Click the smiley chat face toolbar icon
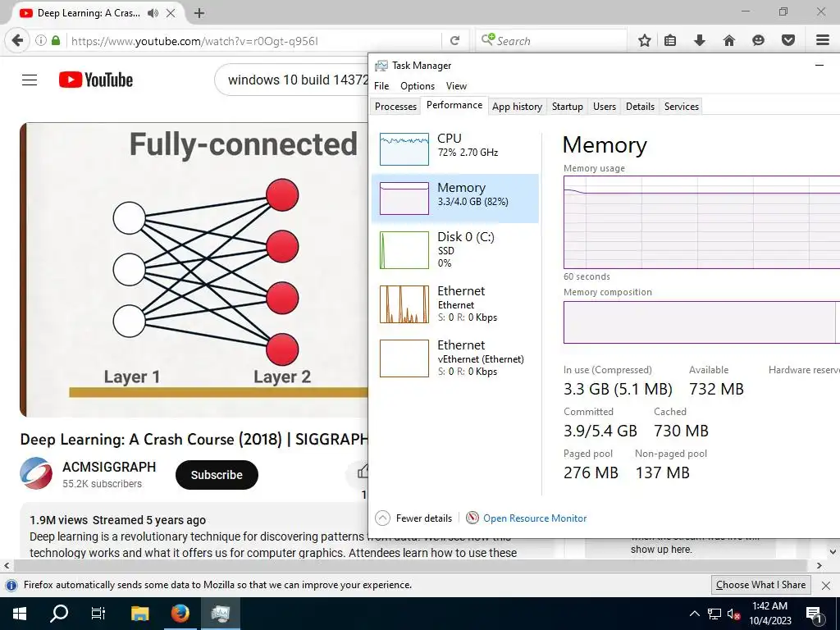The width and height of the screenshot is (840, 630). point(758,41)
